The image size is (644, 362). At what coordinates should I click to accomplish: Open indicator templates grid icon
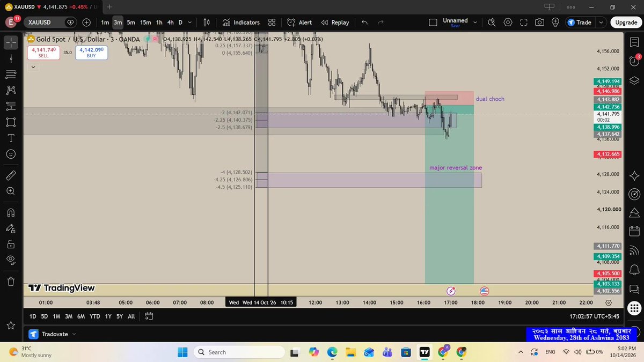click(272, 23)
